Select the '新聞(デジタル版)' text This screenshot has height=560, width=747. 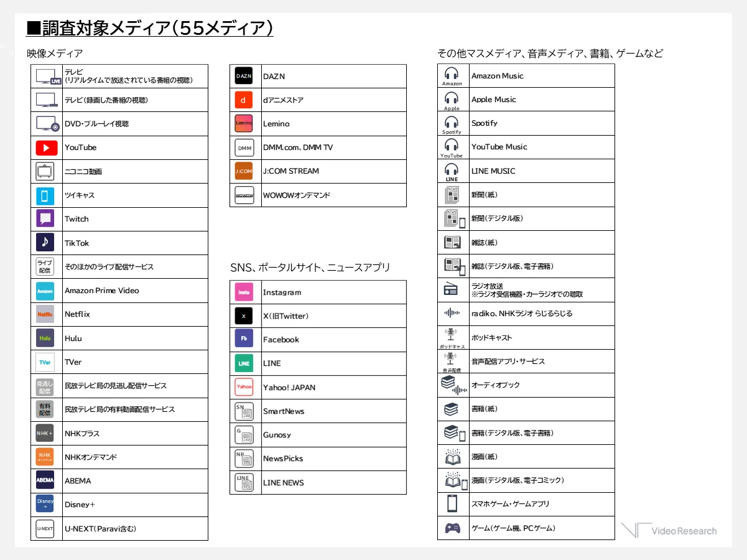497,218
